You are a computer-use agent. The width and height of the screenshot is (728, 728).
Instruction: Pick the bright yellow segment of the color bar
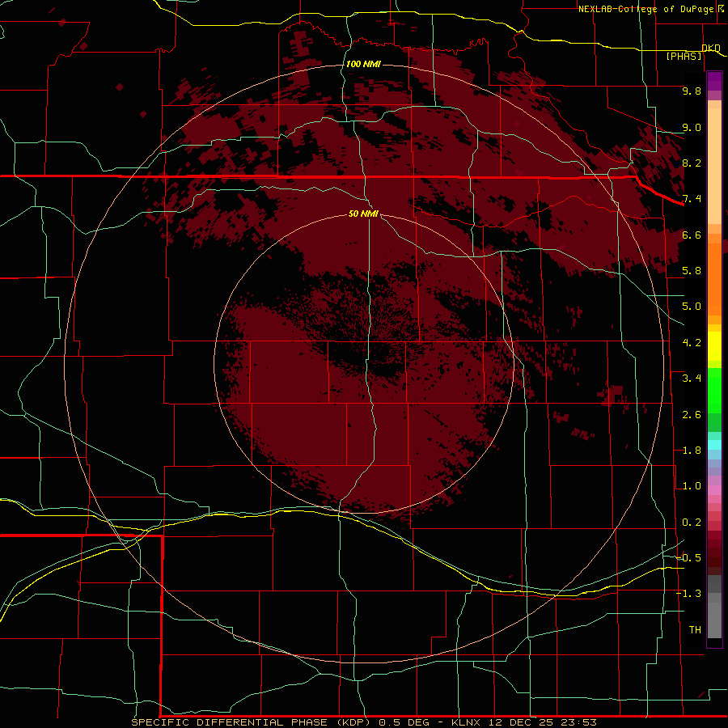tap(714, 346)
